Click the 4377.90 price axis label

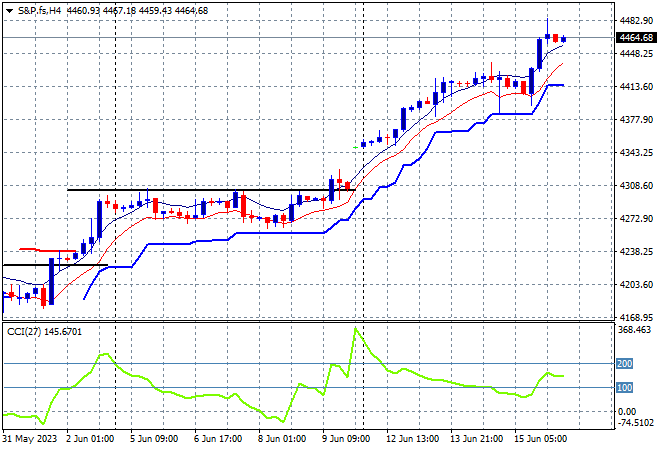pyautogui.click(x=636, y=120)
